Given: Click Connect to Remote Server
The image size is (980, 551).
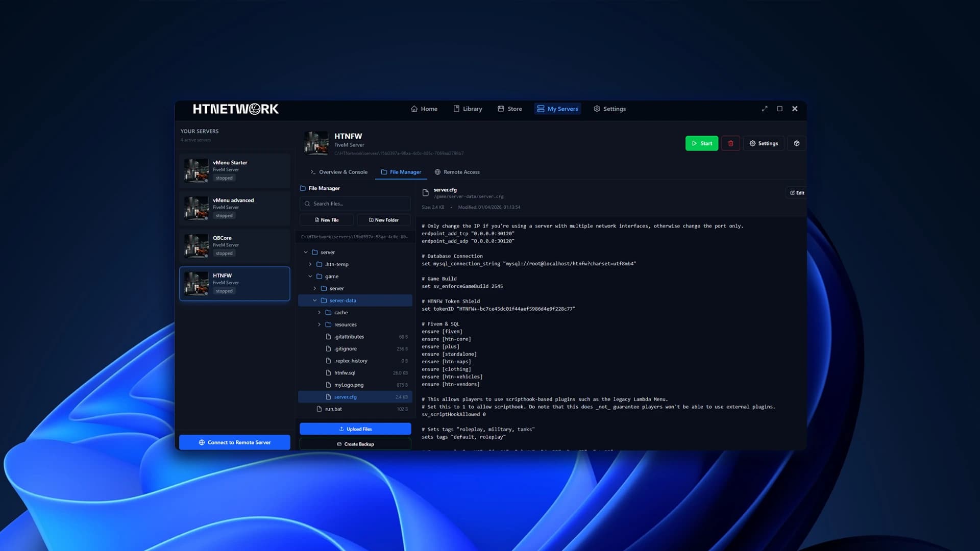Looking at the screenshot, I should coord(234,442).
